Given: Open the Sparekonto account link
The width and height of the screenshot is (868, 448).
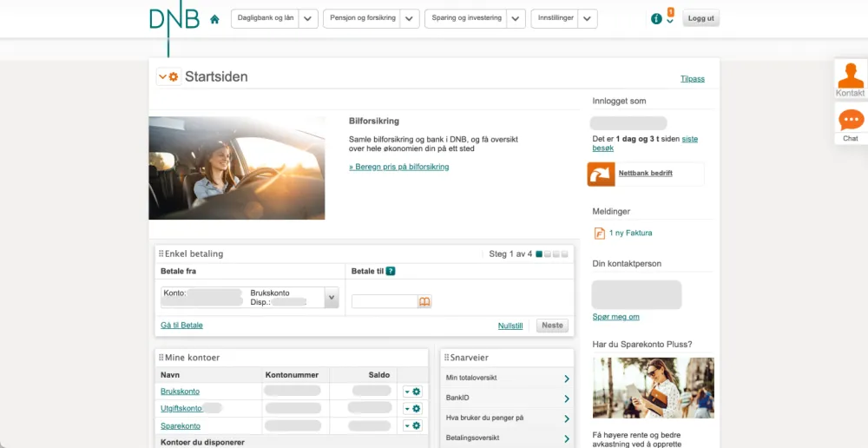Looking at the screenshot, I should [181, 426].
